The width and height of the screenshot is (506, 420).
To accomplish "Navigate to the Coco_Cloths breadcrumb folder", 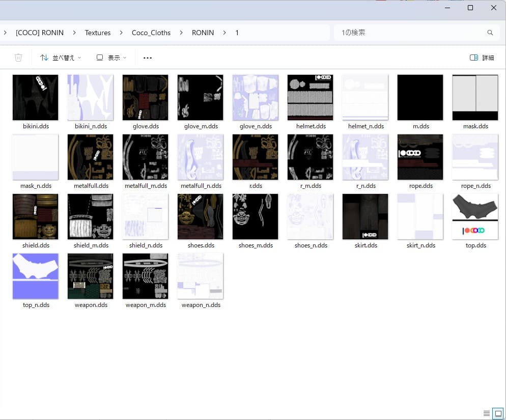I will click(151, 32).
